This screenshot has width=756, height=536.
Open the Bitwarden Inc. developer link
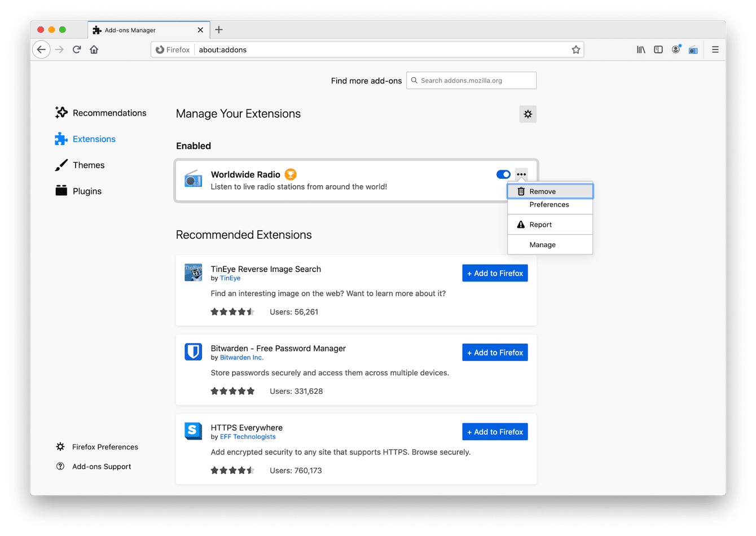tap(241, 357)
